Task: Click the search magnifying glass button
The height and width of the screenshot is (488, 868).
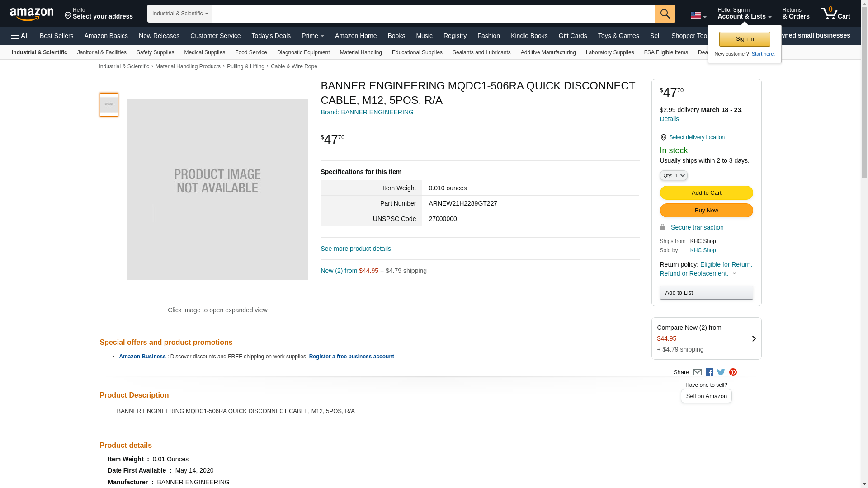Action: point(665,14)
